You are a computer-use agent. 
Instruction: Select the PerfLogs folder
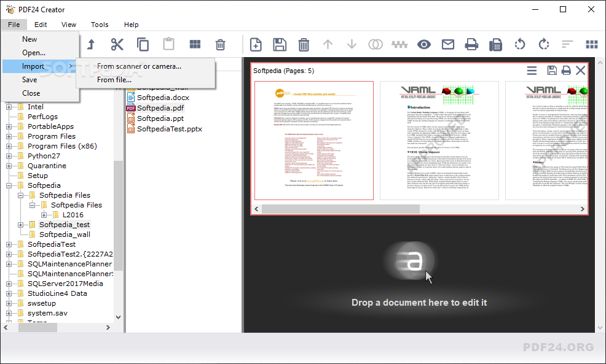click(42, 117)
